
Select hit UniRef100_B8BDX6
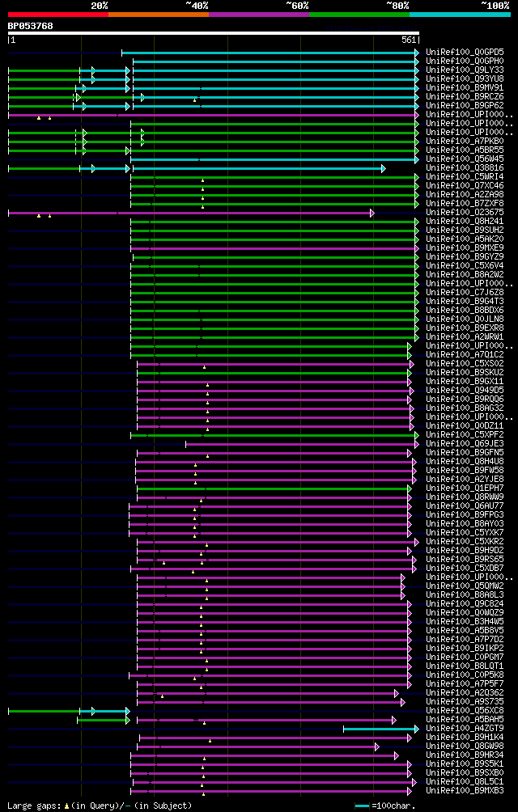point(465,310)
